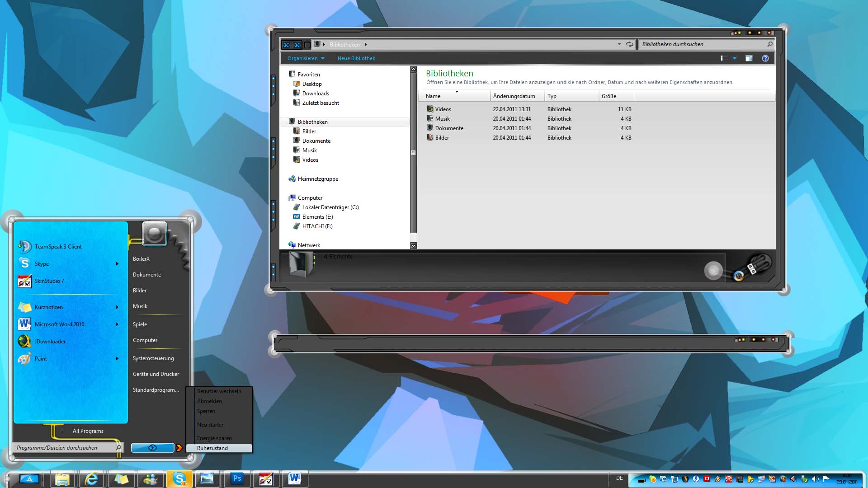Open Spiele in Start menu
Viewport: 868px width, 488px height.
(140, 324)
